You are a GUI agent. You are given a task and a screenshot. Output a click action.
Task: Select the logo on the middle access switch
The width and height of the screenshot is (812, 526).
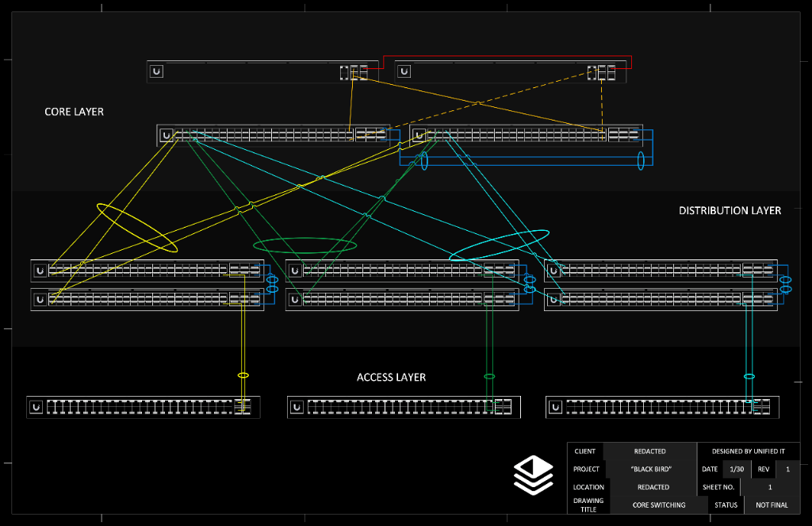[x=297, y=407]
